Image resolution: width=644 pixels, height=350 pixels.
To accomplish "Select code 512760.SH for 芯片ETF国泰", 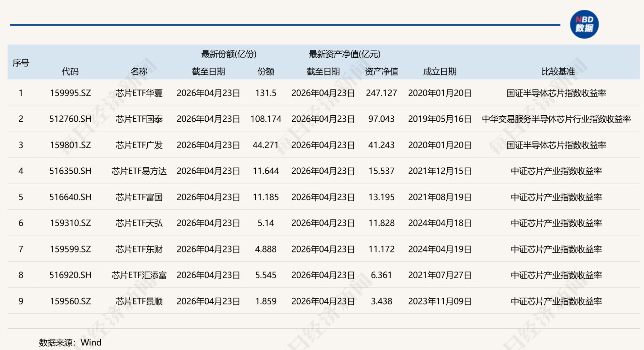I will coord(70,119).
